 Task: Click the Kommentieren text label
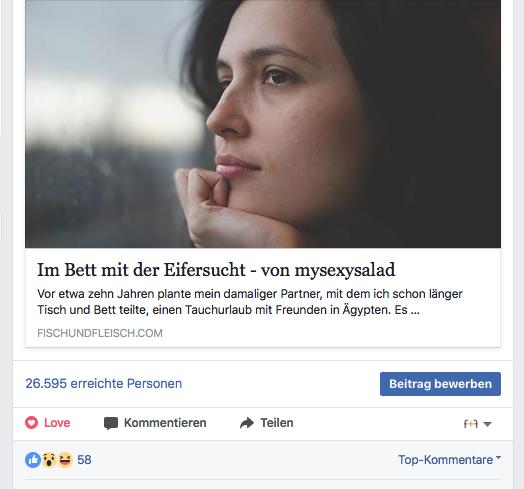coord(165,423)
